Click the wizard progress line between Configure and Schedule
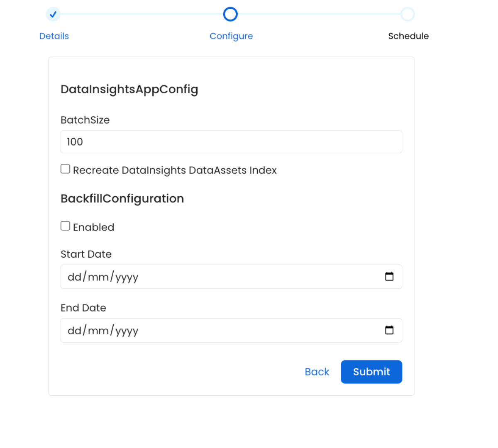The height and width of the screenshot is (448, 498). 320,14
